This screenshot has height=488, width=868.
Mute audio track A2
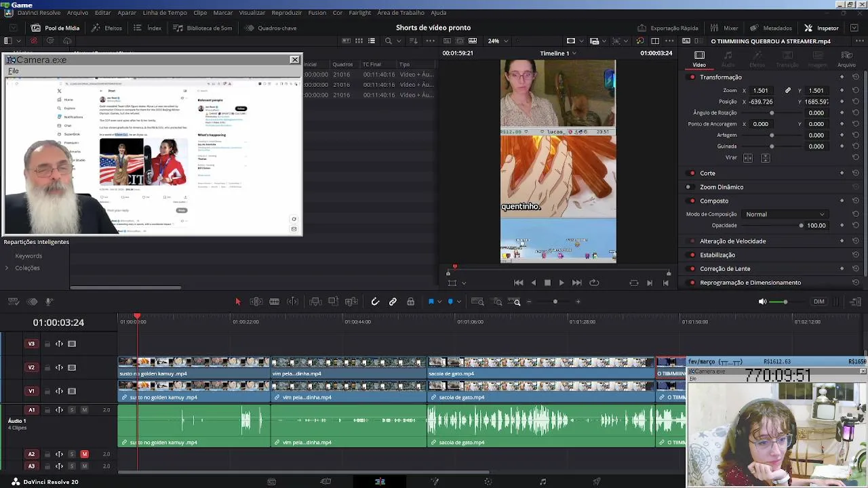(x=84, y=454)
